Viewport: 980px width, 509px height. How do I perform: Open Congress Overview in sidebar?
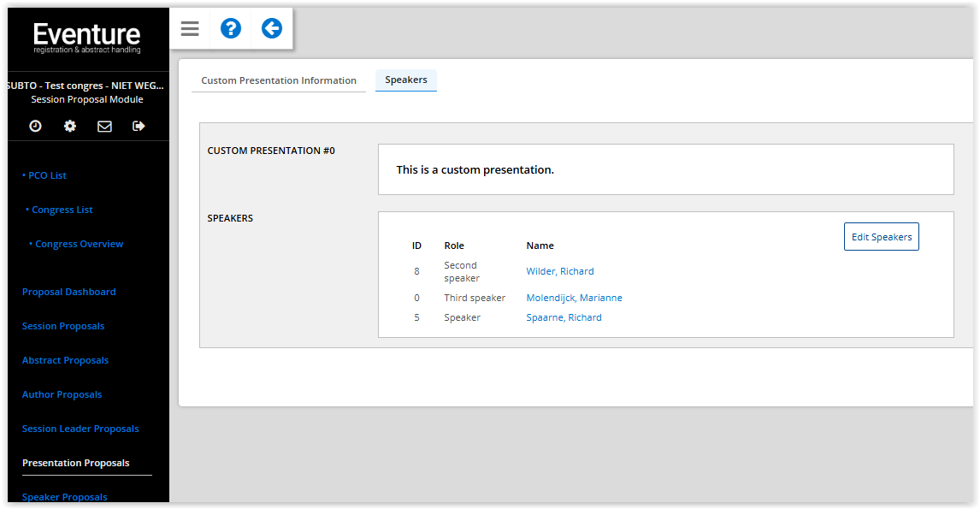pyautogui.click(x=76, y=244)
